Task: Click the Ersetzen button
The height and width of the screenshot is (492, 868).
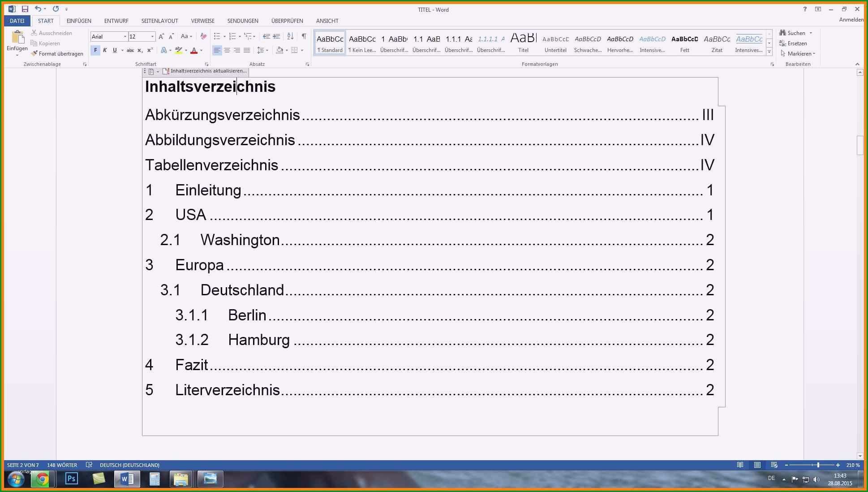Action: (793, 43)
